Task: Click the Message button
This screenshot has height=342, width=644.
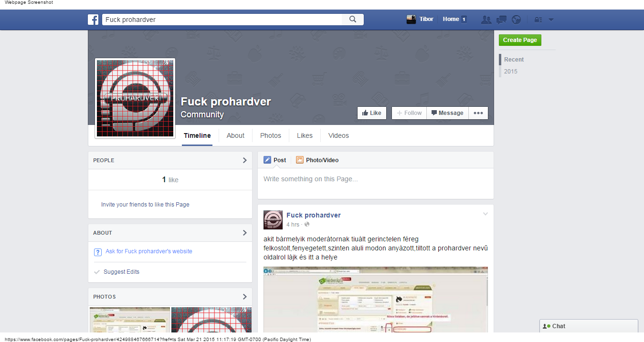Action: pos(447,113)
